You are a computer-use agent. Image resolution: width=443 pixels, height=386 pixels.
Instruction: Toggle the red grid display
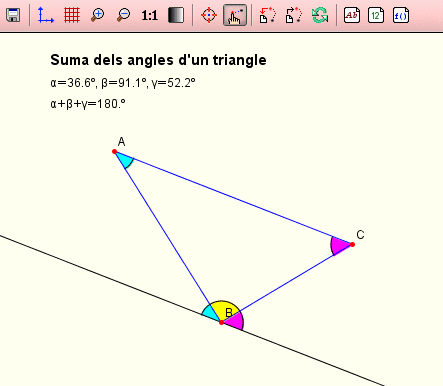[x=72, y=15]
